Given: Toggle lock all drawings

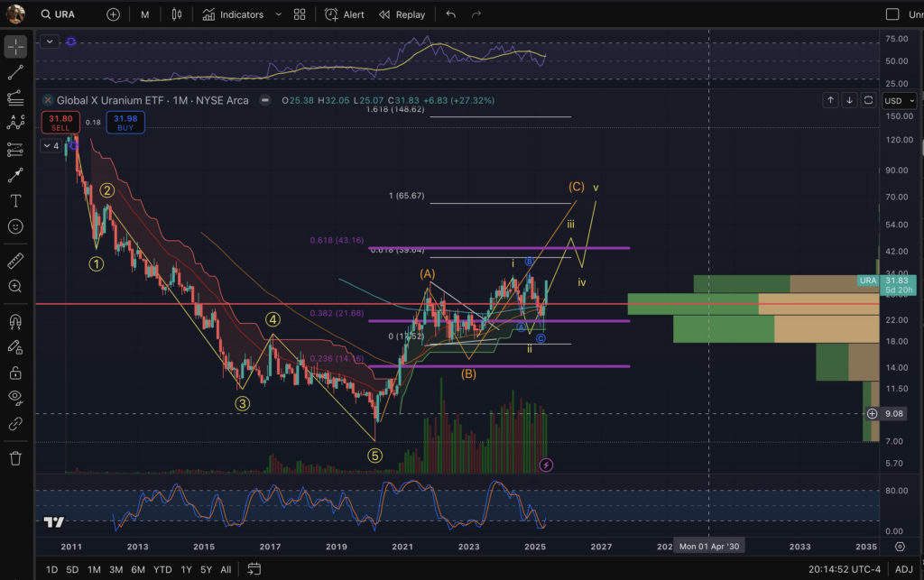Looking at the screenshot, I should point(15,373).
